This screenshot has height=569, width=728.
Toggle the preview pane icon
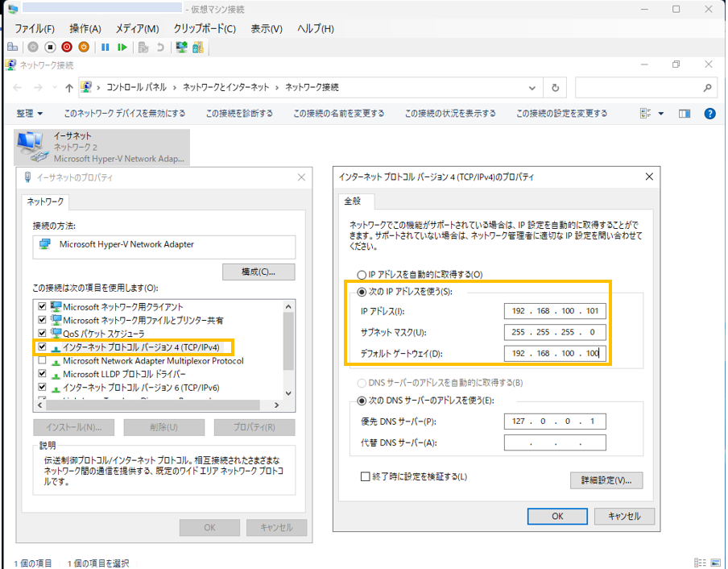click(x=685, y=114)
